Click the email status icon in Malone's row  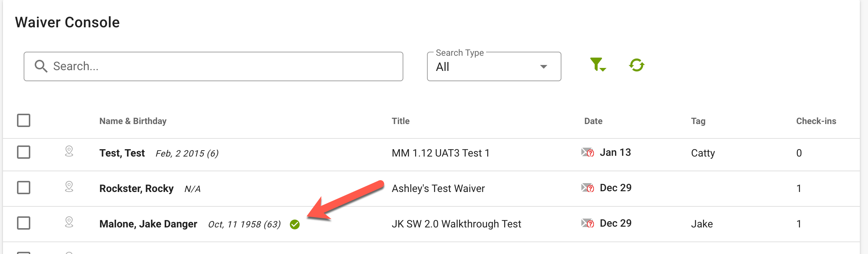pos(587,223)
